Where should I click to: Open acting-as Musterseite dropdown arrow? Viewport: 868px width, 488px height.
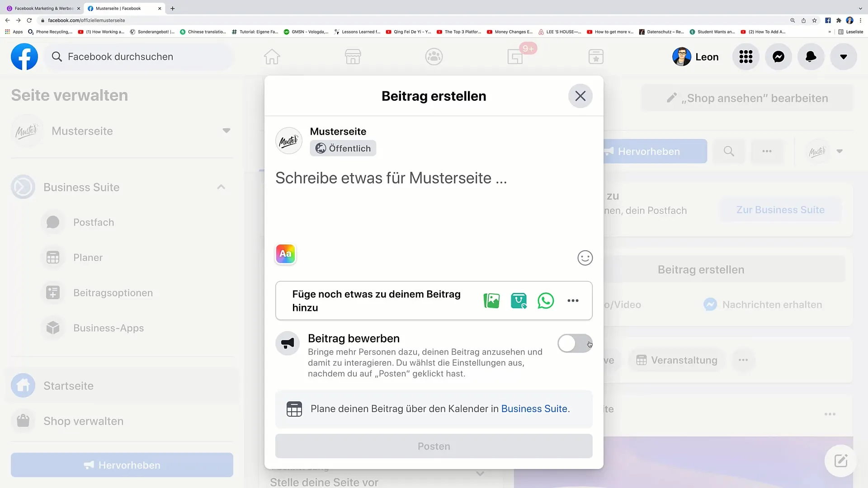click(840, 151)
